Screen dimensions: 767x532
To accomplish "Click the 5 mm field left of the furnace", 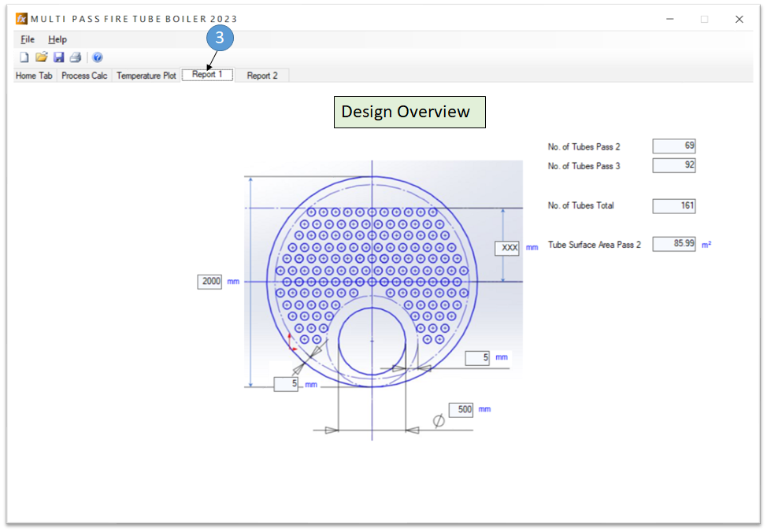I will tap(286, 384).
